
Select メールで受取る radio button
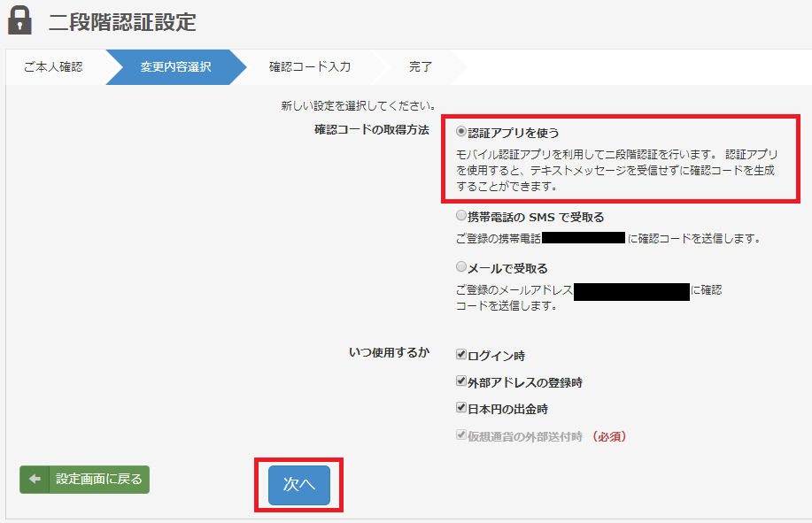(460, 266)
